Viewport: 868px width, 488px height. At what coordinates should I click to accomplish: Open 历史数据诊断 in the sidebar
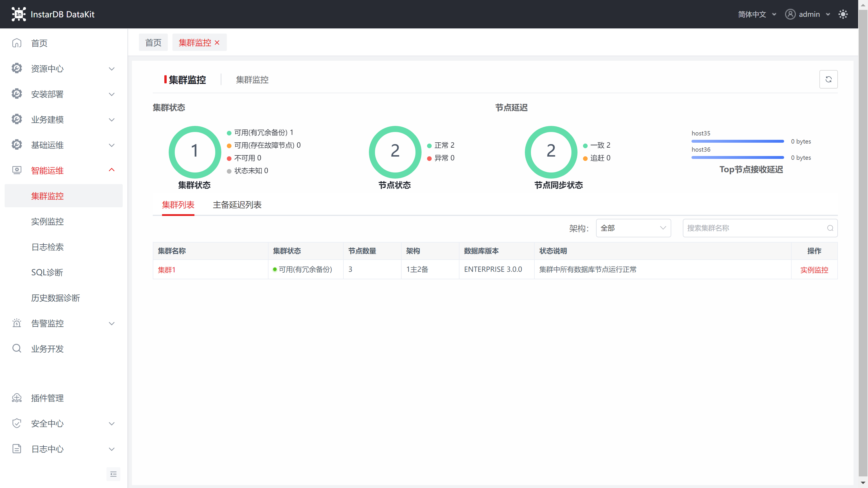64,298
